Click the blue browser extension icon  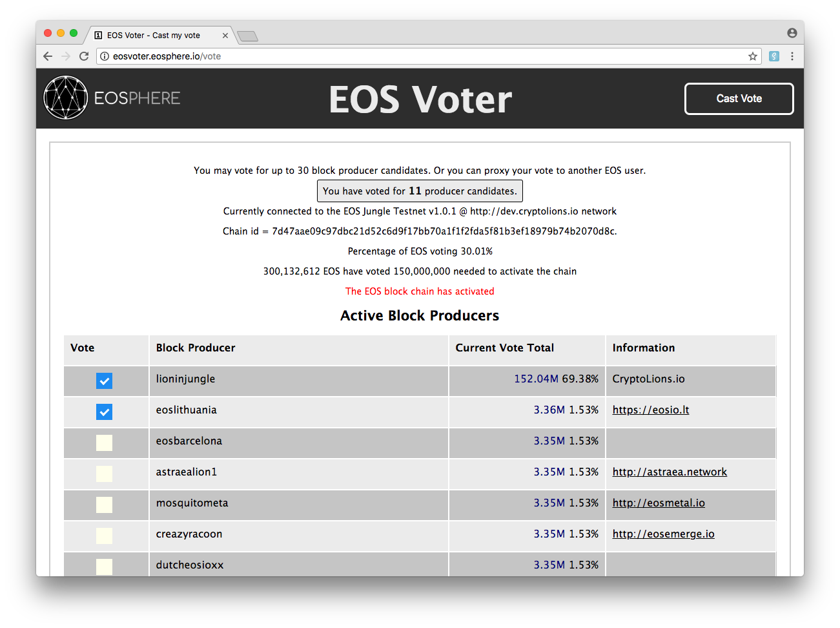774,56
